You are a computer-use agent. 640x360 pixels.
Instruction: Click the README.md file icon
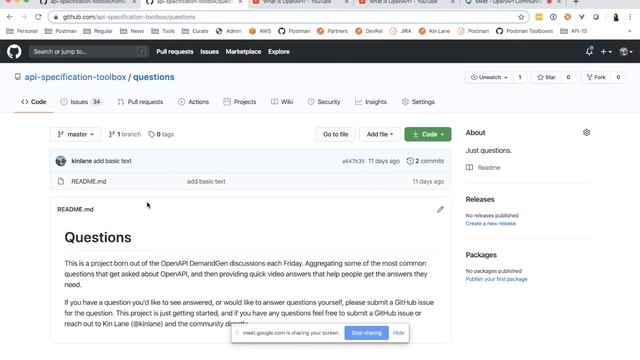[x=61, y=181]
